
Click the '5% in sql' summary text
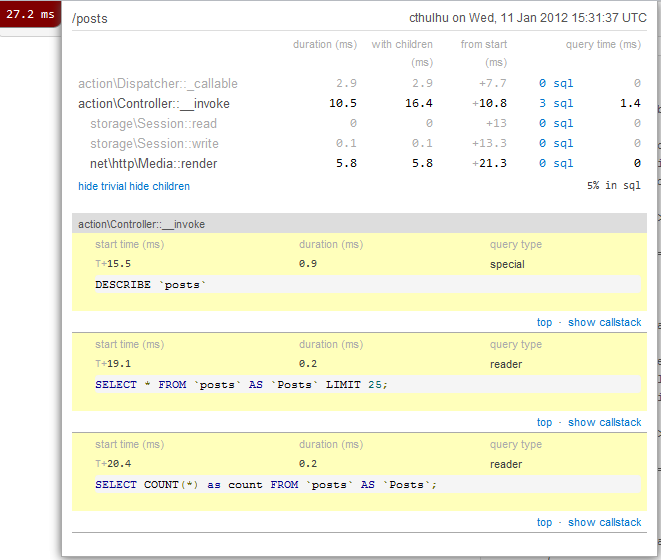(x=614, y=186)
